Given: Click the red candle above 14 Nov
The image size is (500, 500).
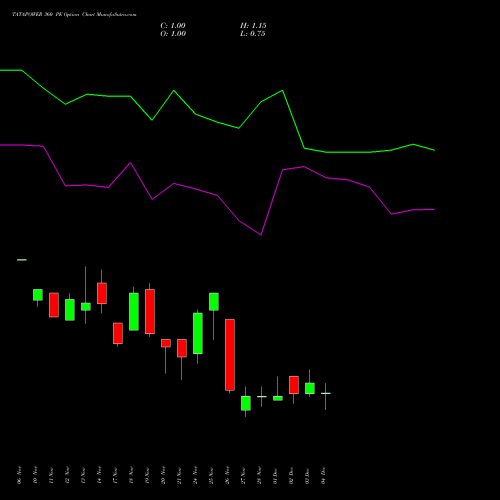Looking at the screenshot, I should point(102,293).
